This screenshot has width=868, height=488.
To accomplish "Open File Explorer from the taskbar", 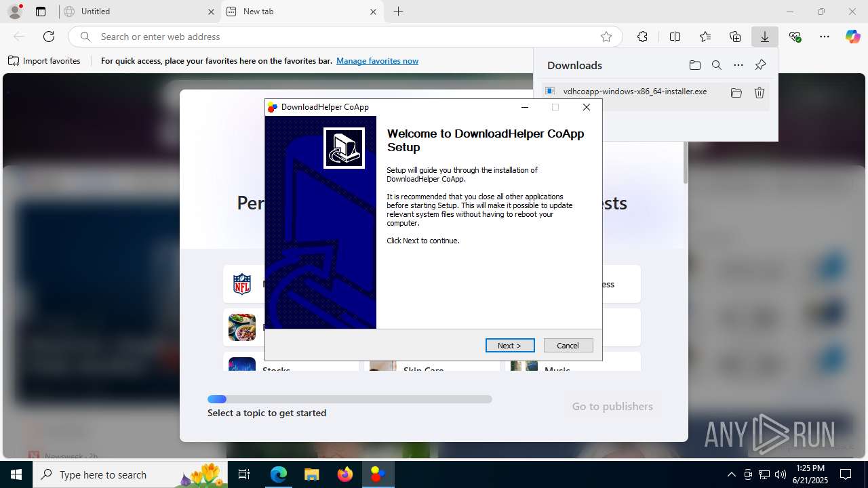I will point(311,474).
